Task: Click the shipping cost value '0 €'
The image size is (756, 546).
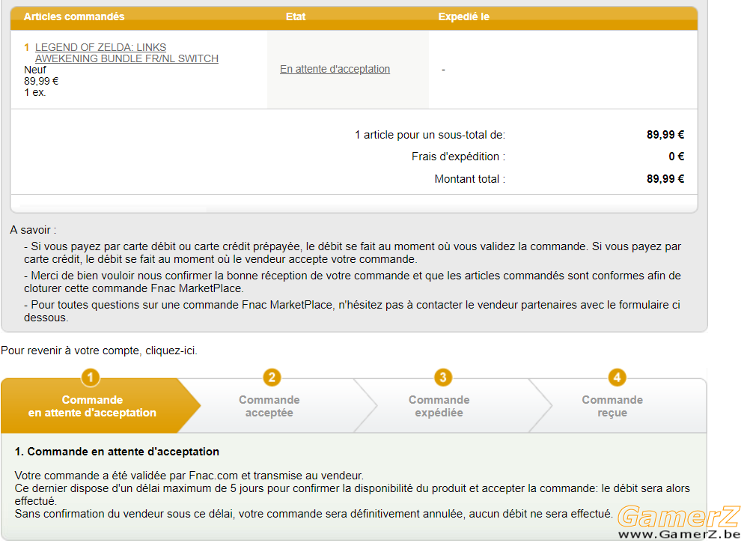Action: coord(677,157)
